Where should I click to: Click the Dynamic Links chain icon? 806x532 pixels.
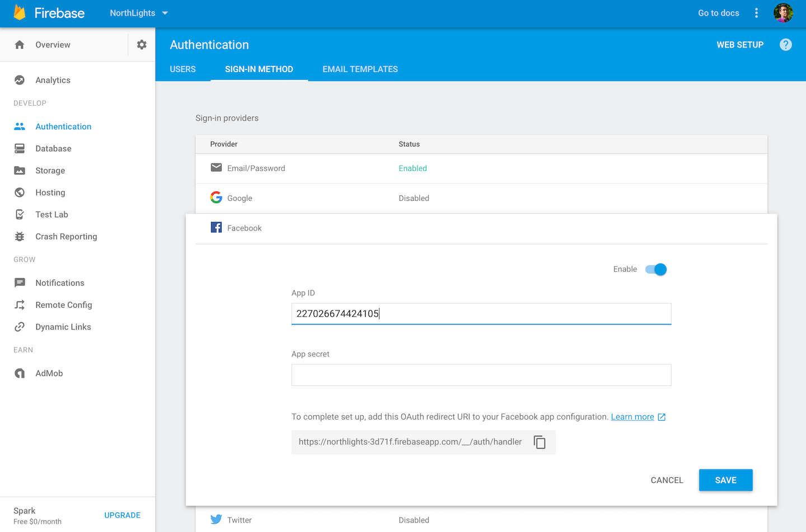[20, 327]
